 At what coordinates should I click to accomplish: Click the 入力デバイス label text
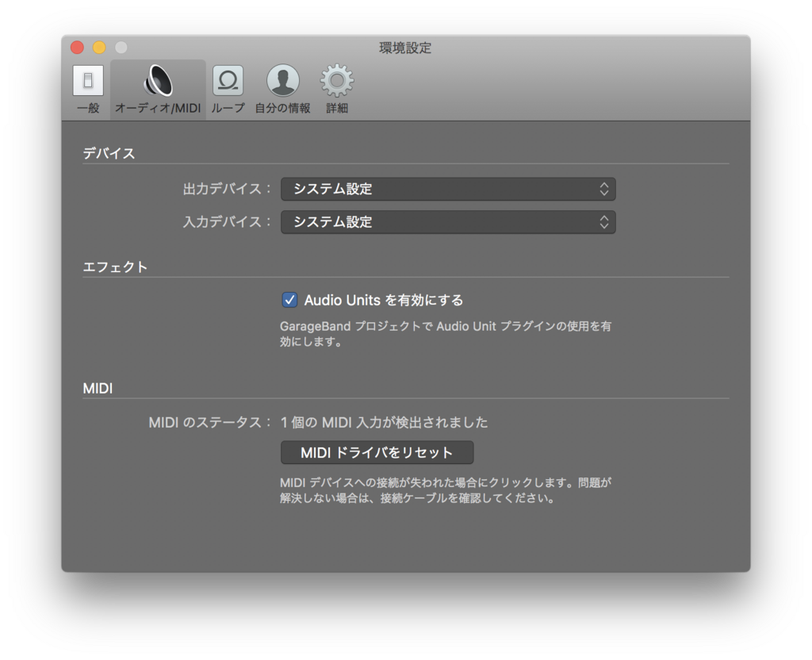tap(227, 222)
